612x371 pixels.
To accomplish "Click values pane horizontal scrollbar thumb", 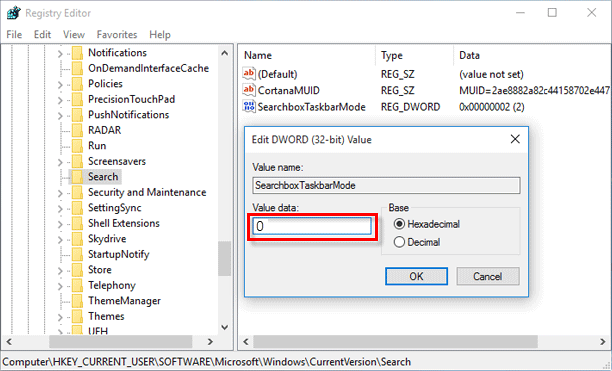I will 395,342.
